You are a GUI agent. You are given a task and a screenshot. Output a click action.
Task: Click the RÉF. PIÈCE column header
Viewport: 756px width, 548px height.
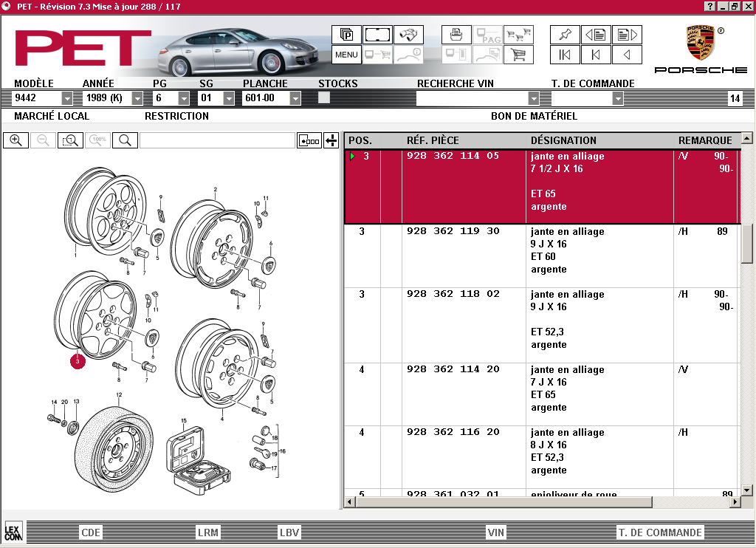433,140
